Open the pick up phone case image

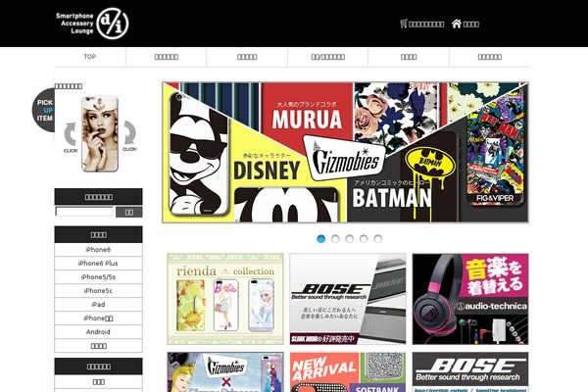click(100, 134)
